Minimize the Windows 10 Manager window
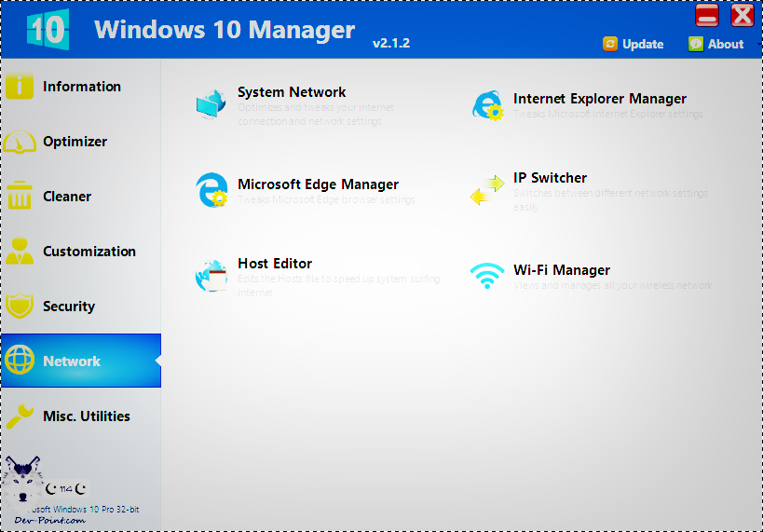763x532 pixels. click(x=707, y=15)
